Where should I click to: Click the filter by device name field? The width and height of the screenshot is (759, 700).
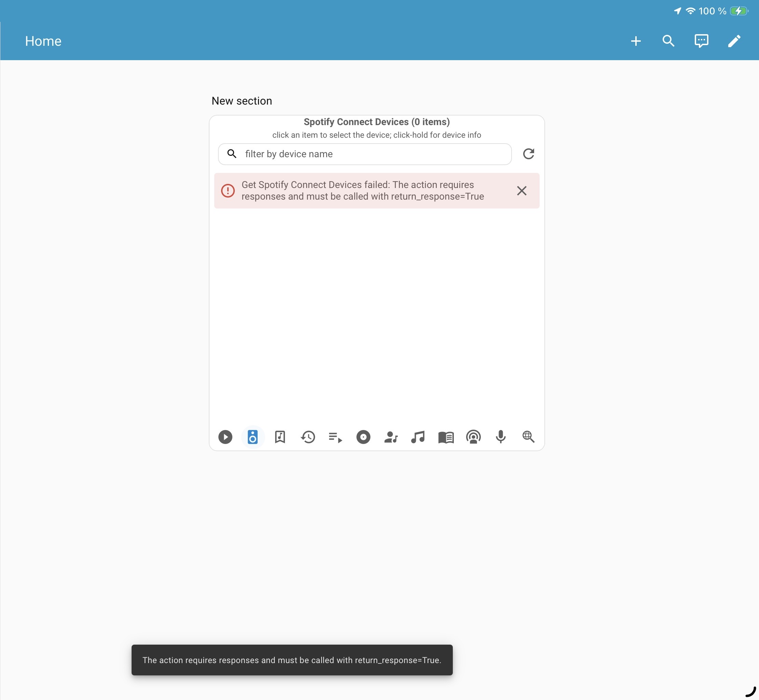click(x=371, y=154)
